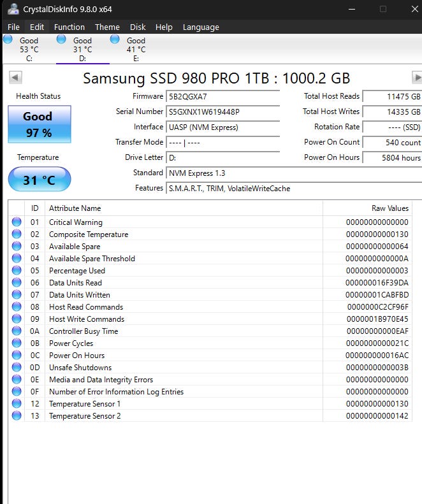This screenshot has height=504, width=422.
Task: Click the Interface field UASP (NVM Express)
Action: tap(223, 127)
